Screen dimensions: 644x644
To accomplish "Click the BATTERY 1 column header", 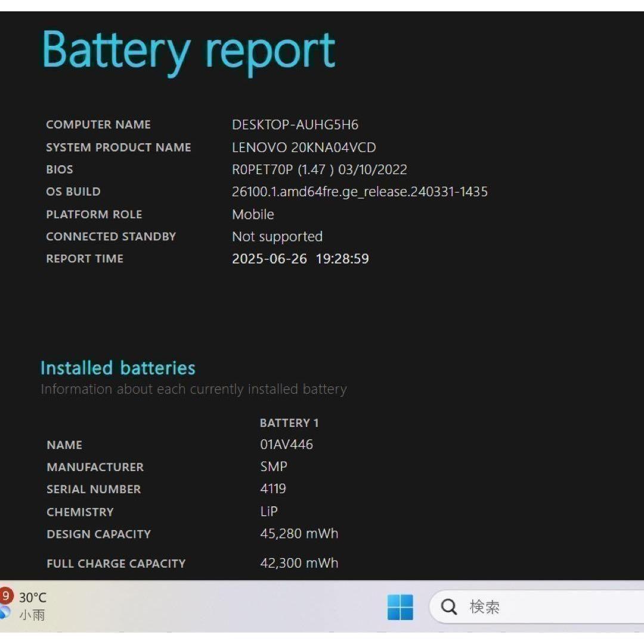I will (289, 423).
